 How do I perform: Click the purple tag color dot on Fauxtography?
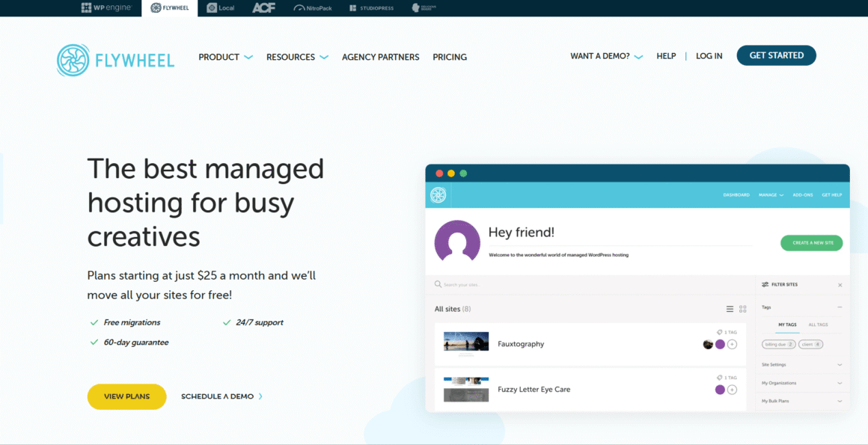pos(720,344)
